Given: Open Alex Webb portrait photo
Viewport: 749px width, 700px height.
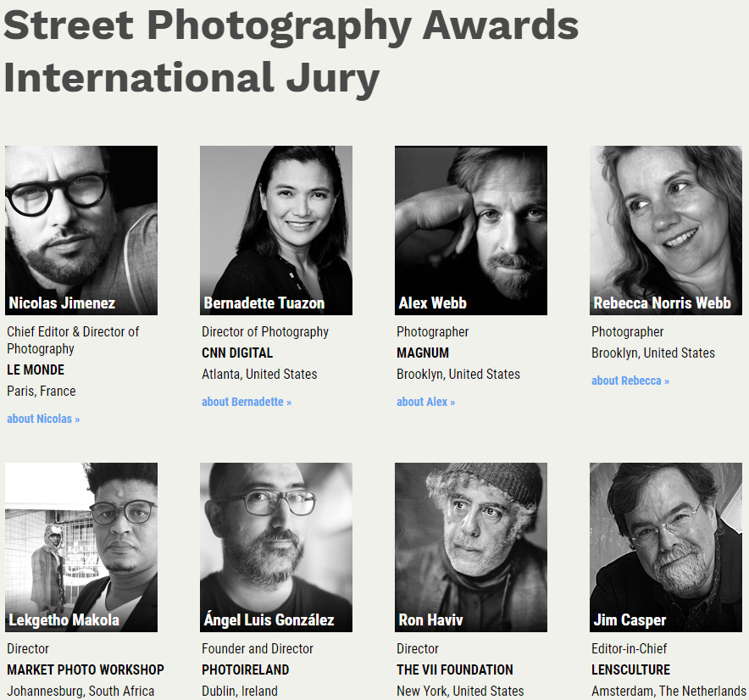Looking at the screenshot, I should [471, 231].
